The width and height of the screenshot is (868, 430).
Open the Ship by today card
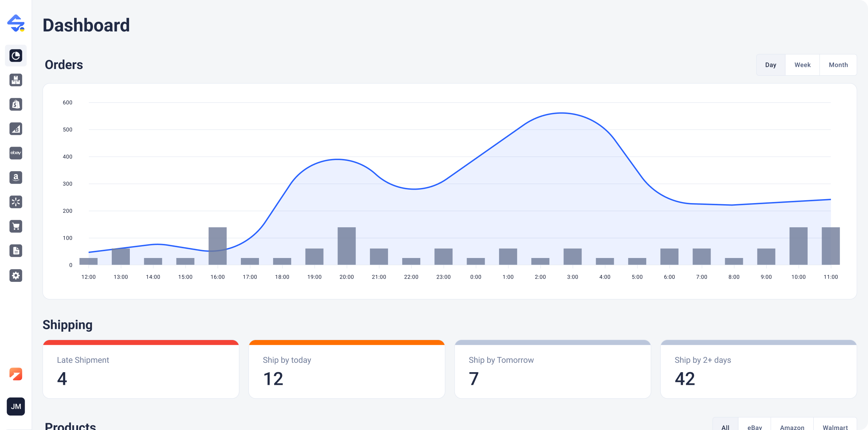click(x=346, y=369)
